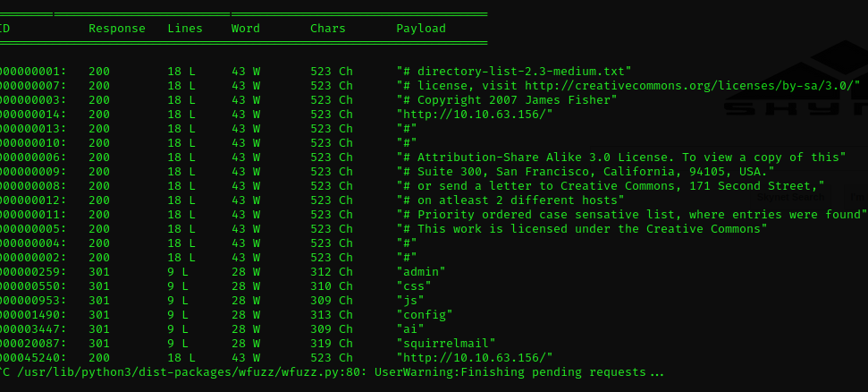The image size is (868, 392).
Task: Click the Payload column header
Action: pos(420,29)
